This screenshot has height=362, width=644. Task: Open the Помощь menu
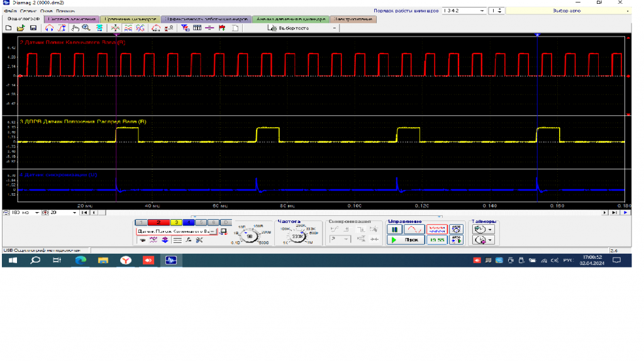65,11
